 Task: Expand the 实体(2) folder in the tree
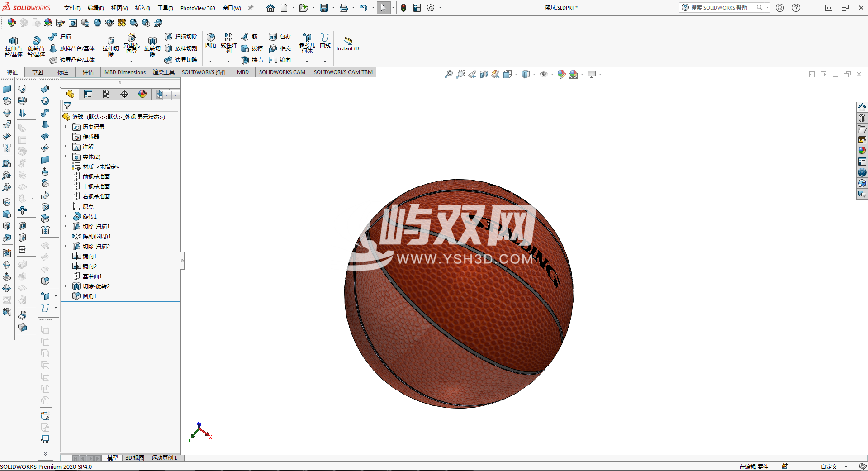[66, 157]
